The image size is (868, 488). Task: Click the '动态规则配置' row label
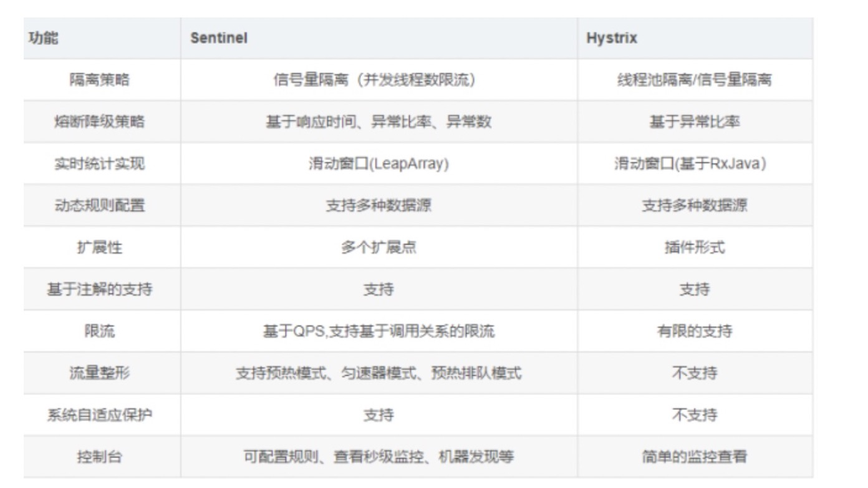(100, 205)
